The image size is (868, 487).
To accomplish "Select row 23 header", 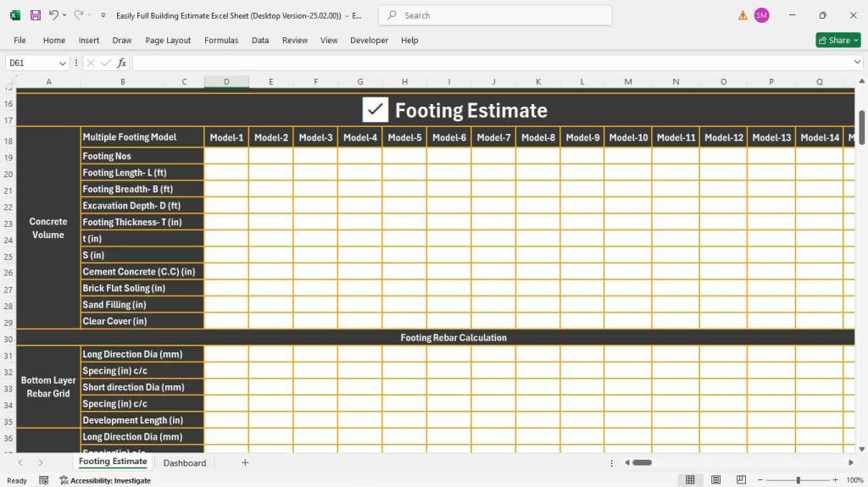I will (x=8, y=224).
